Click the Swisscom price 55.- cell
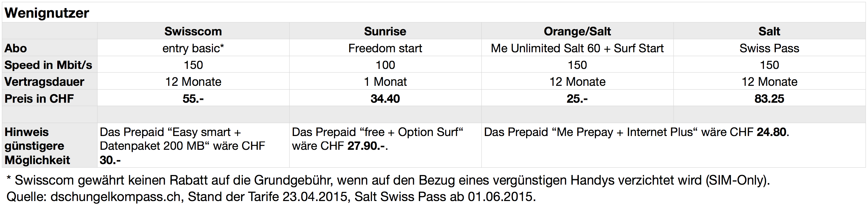This screenshot has width=868, height=207. [193, 98]
